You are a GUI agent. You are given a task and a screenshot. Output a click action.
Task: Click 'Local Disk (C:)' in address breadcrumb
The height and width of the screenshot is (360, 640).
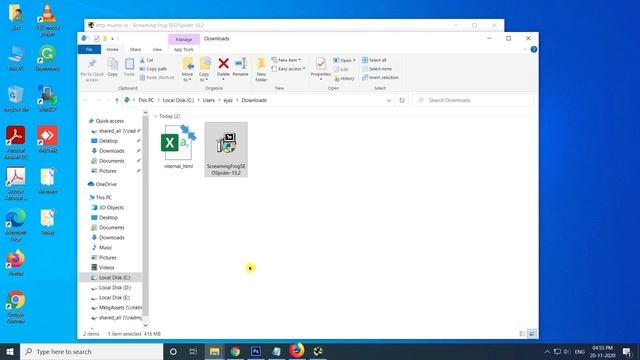pyautogui.click(x=178, y=100)
